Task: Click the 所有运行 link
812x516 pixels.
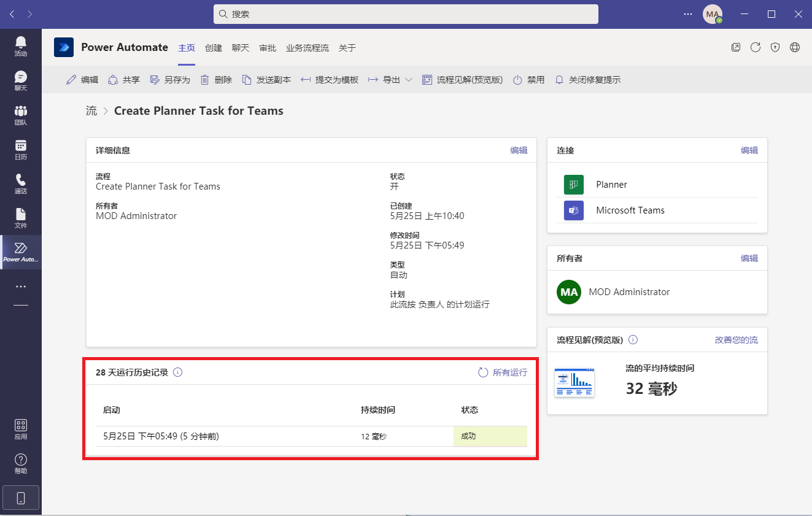Action: pyautogui.click(x=503, y=372)
